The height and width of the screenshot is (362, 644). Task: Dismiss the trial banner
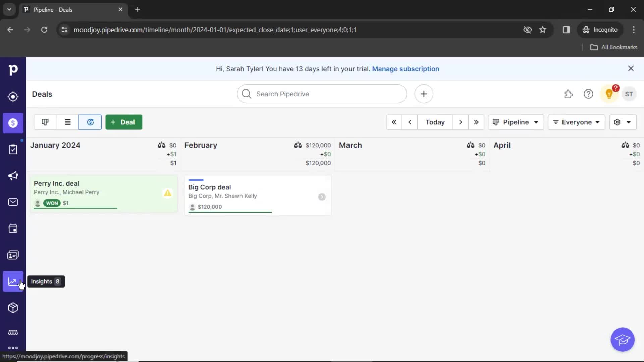pos(631,68)
